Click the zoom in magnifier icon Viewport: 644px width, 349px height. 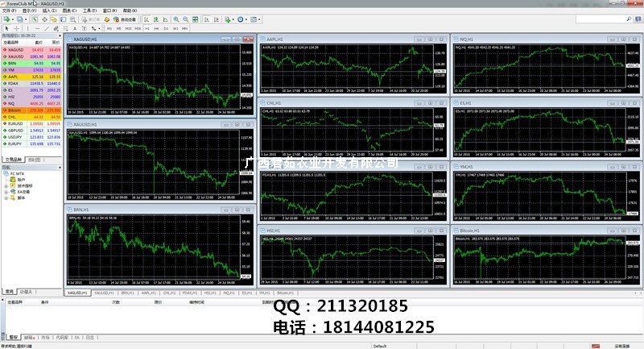(x=176, y=19)
